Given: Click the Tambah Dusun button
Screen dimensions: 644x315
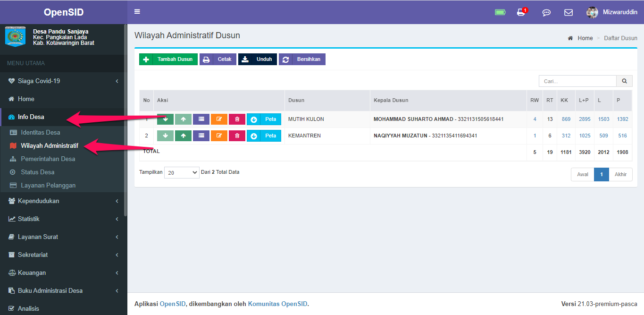Looking at the screenshot, I should coord(168,59).
